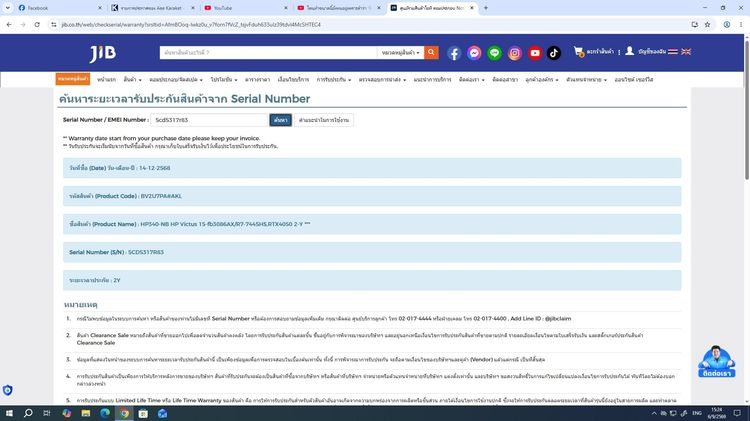Open the Messenger icon in header
This screenshot has height=421, width=750.
tap(474, 53)
